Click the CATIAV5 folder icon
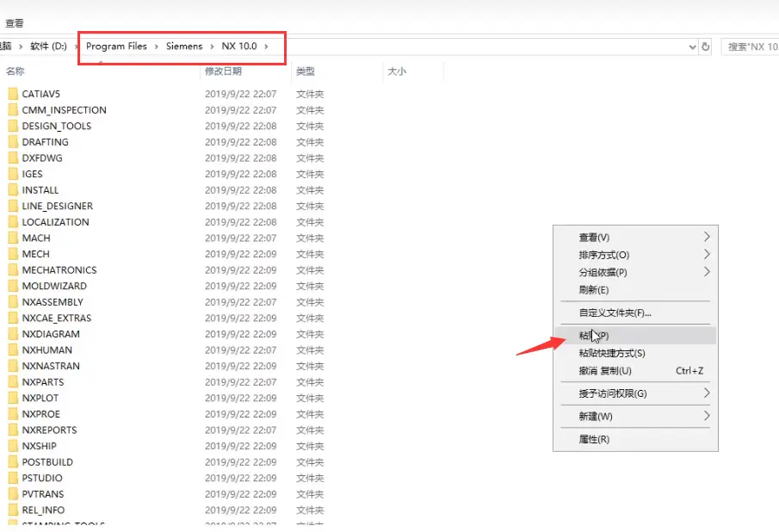The height and width of the screenshot is (532, 779). (14, 94)
